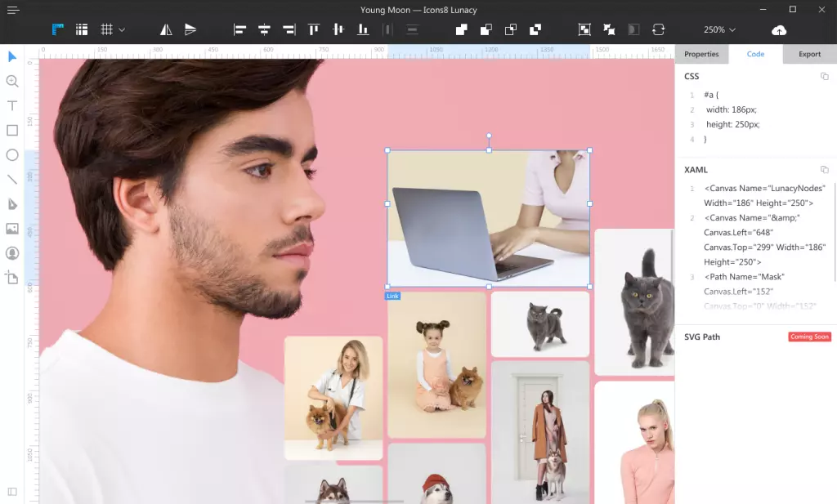Viewport: 837px width, 504px height.
Task: Click the Coming Soon badge
Action: tap(810, 337)
